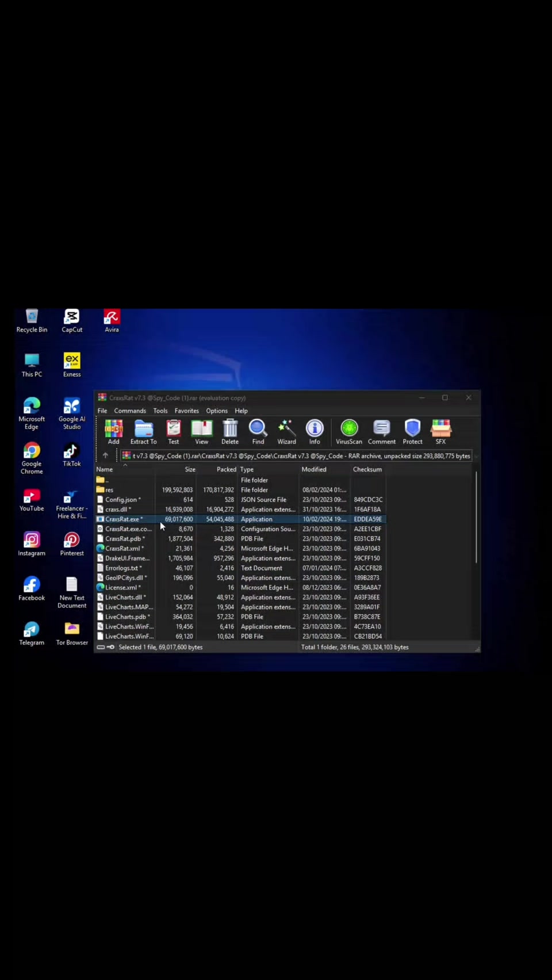
Task: Select the parent folder '..' row
Action: pos(240,480)
